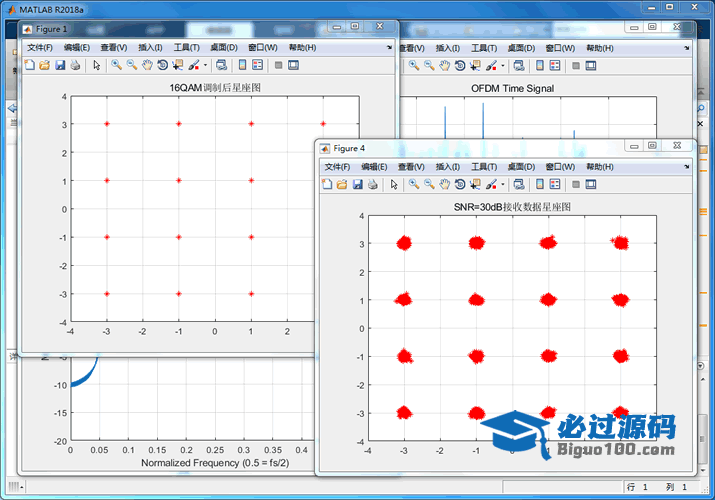This screenshot has height=500, width=715.
Task: Open 文件(F) menu in Figure 1
Action: pos(40,47)
